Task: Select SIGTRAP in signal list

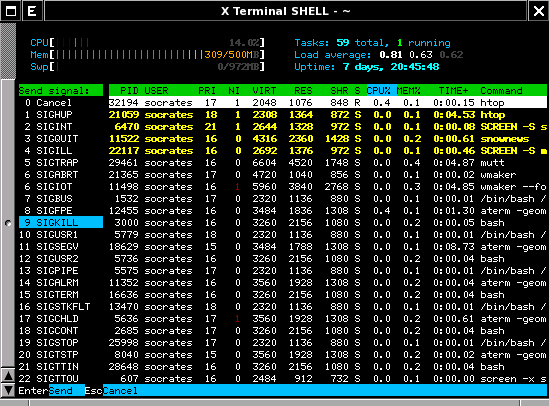Action: point(61,163)
